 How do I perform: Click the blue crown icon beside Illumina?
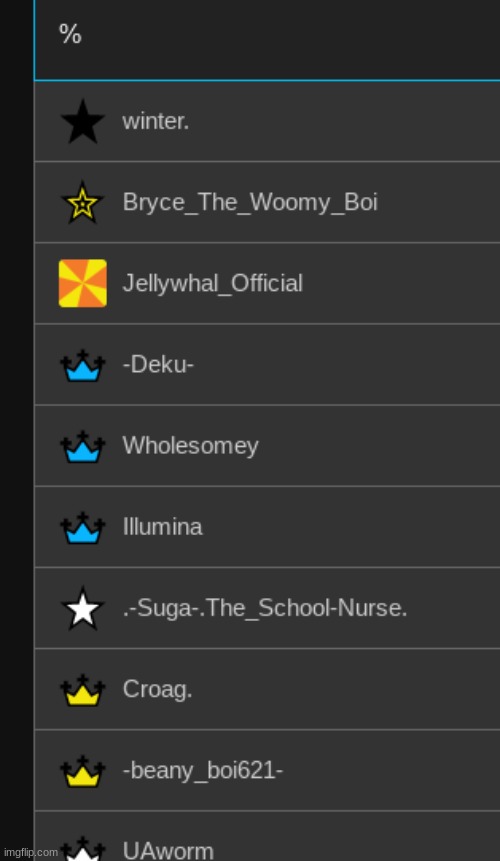click(x=82, y=527)
